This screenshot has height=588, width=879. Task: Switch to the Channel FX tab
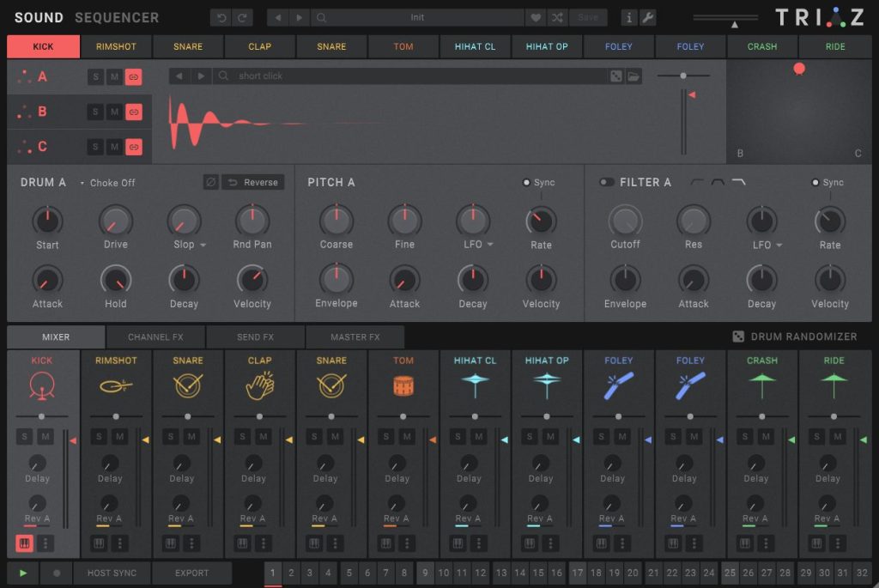tap(155, 336)
